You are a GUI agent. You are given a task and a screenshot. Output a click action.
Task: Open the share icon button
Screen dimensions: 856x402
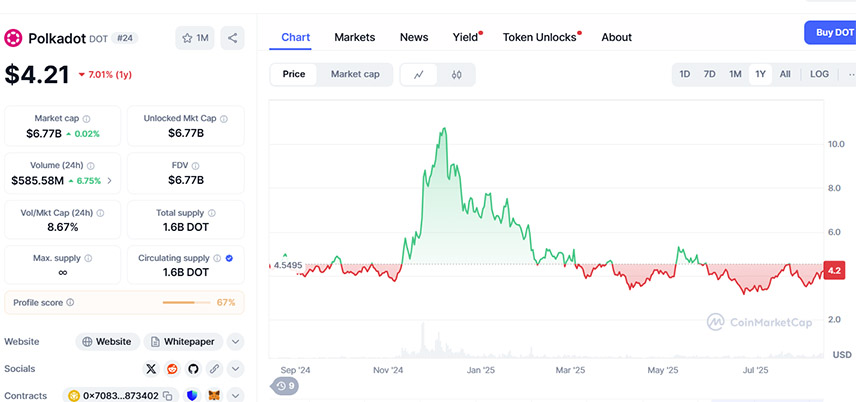click(x=232, y=38)
